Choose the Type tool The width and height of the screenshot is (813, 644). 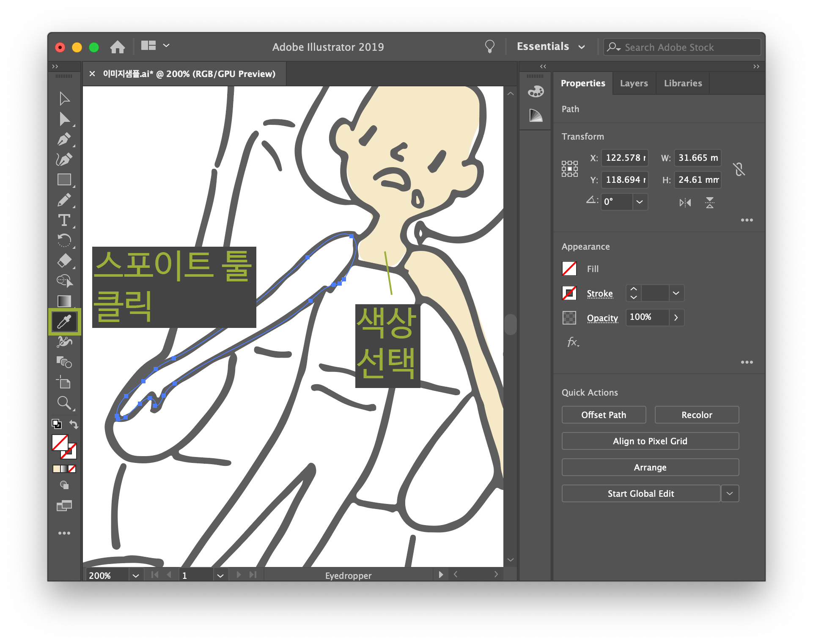pyautogui.click(x=64, y=220)
